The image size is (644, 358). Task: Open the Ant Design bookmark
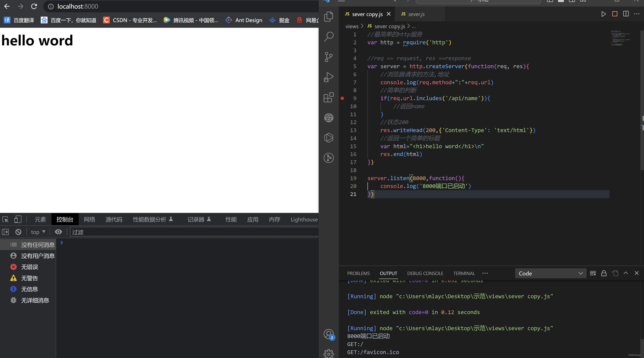tap(244, 20)
